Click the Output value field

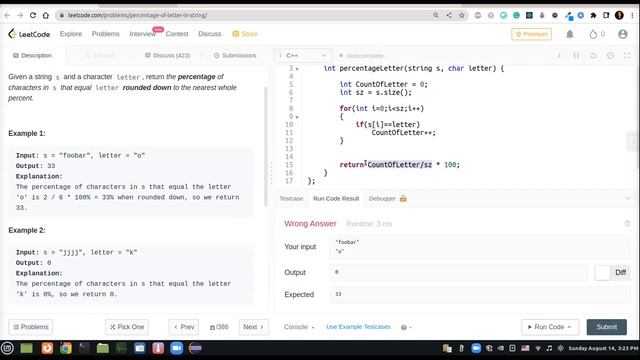pyautogui.click(x=459, y=272)
